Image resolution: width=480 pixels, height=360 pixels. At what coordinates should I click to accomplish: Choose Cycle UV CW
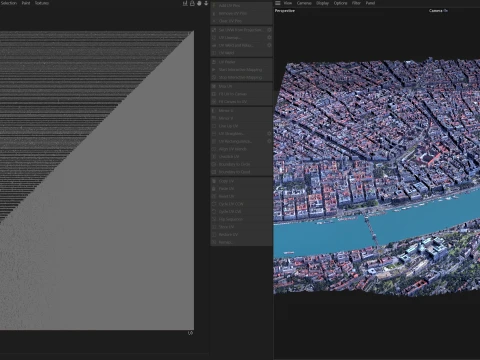[x=242, y=212]
